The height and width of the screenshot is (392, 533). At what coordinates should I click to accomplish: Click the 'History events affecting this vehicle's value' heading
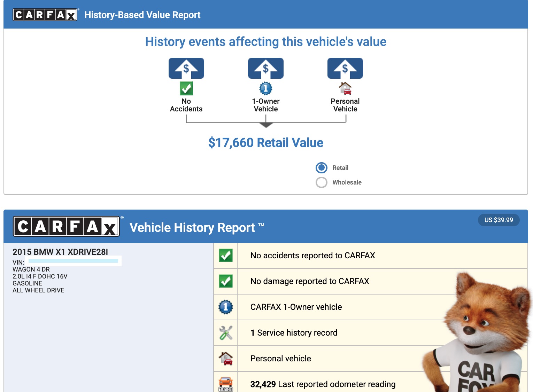[266, 42]
